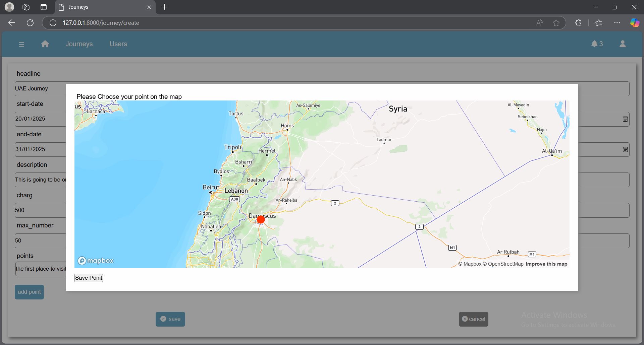Screen dimensions: 644x345
Task: Refresh the page with reload icon
Action: tap(30, 23)
